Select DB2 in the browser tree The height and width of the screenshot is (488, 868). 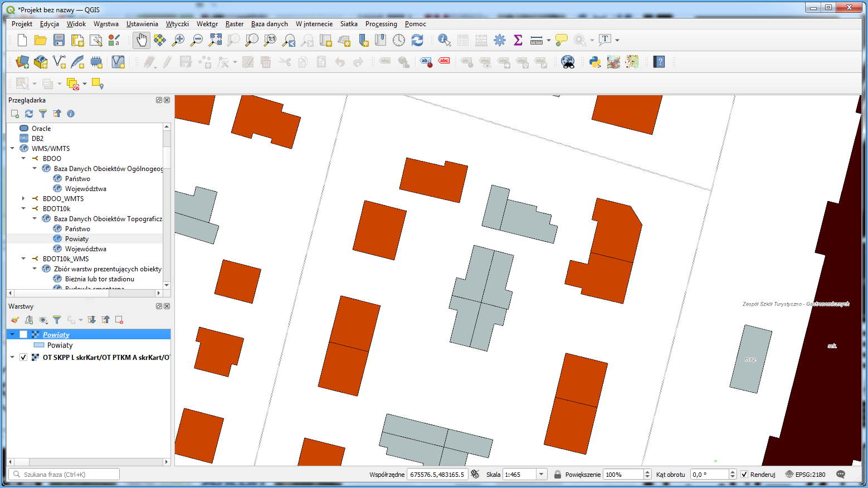pyautogui.click(x=37, y=138)
